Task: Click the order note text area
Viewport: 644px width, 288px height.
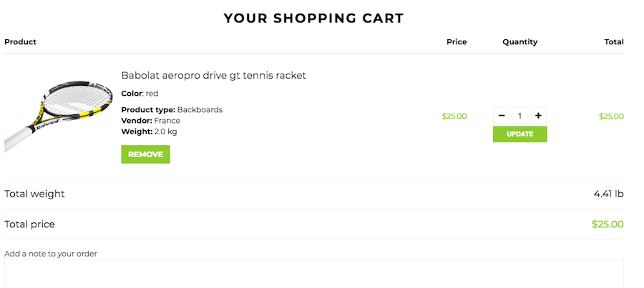Action: click(313, 274)
